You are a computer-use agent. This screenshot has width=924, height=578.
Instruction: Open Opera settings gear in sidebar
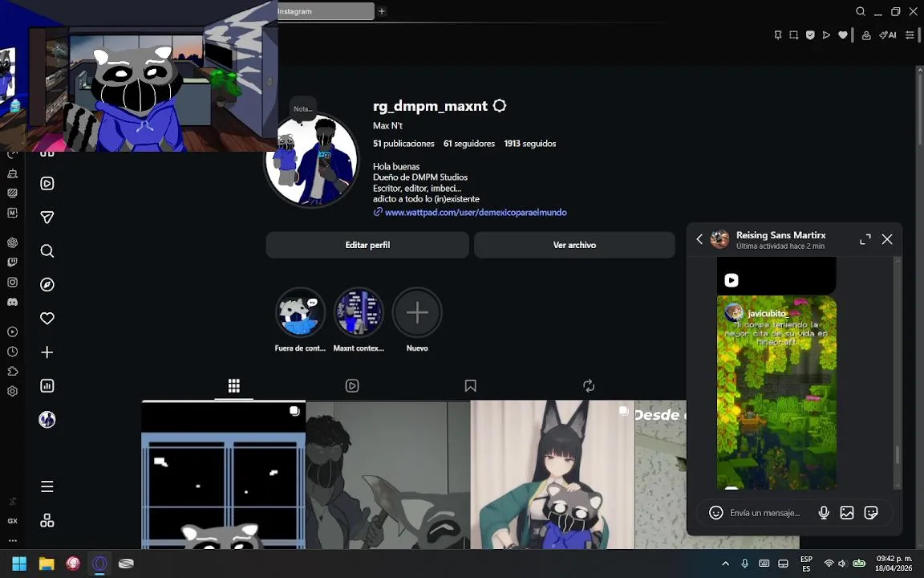tap(12, 391)
